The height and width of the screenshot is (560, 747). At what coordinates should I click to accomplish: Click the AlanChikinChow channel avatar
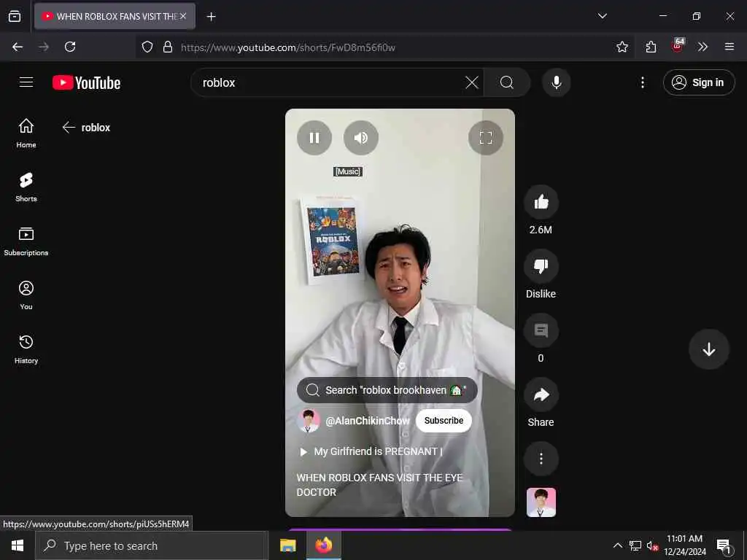[x=309, y=421]
